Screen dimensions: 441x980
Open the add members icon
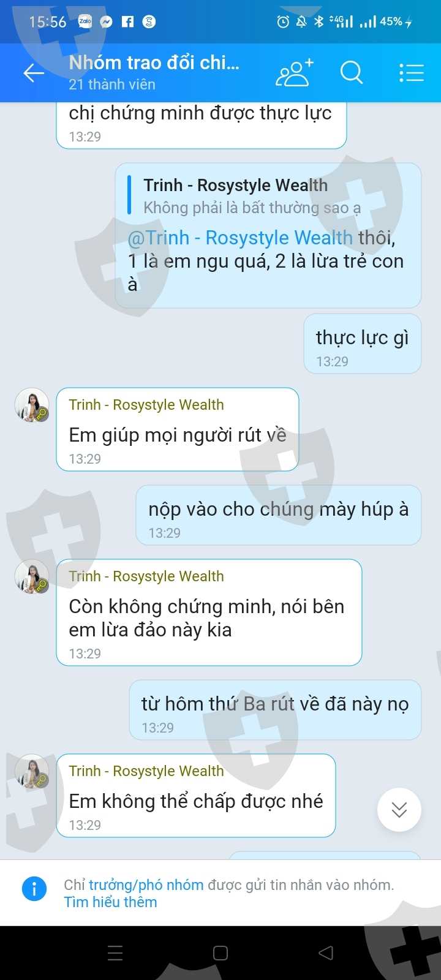click(x=294, y=73)
